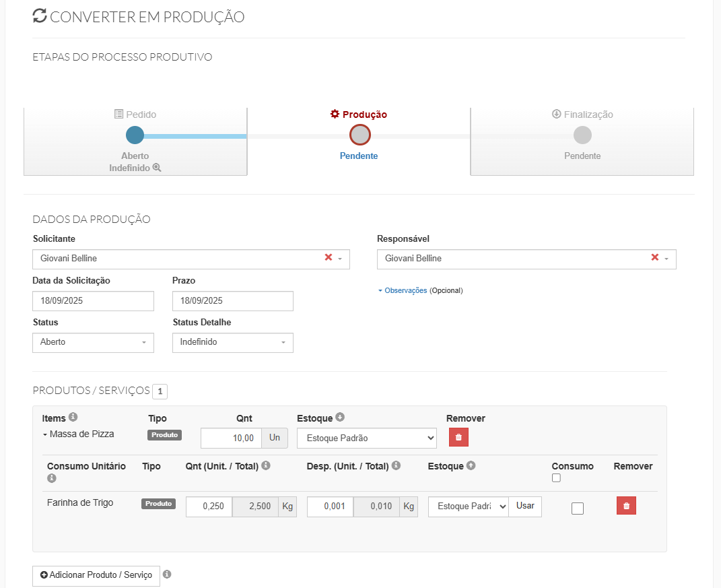Open the Status dropdown showing Aberto

pos(93,342)
